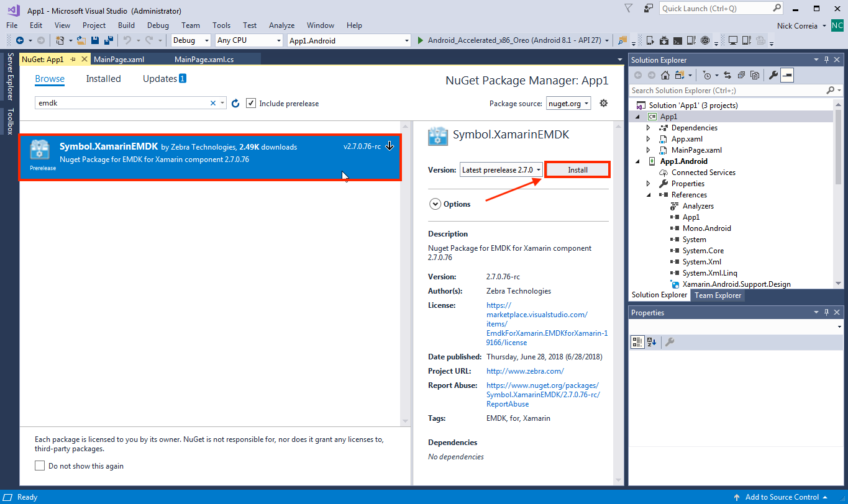Click the Undo toolbar icon
Viewport: 848px width, 504px height.
[x=127, y=40]
